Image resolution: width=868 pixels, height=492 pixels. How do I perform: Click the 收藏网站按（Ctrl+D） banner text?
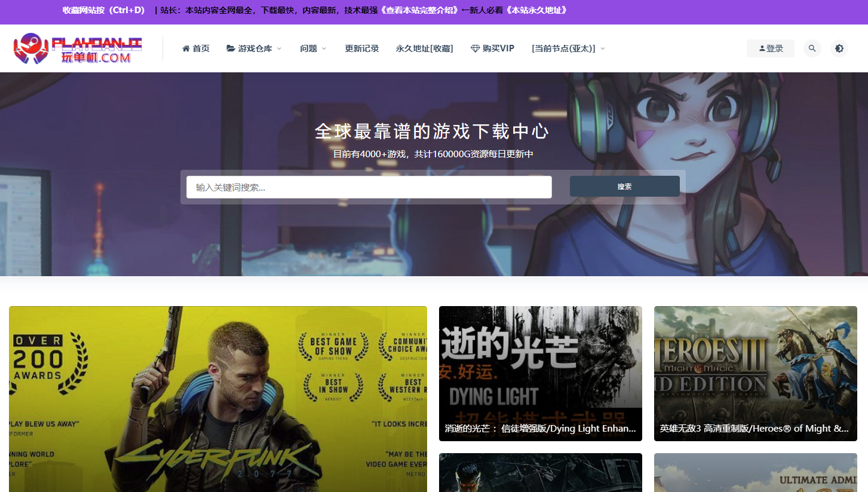(x=104, y=10)
